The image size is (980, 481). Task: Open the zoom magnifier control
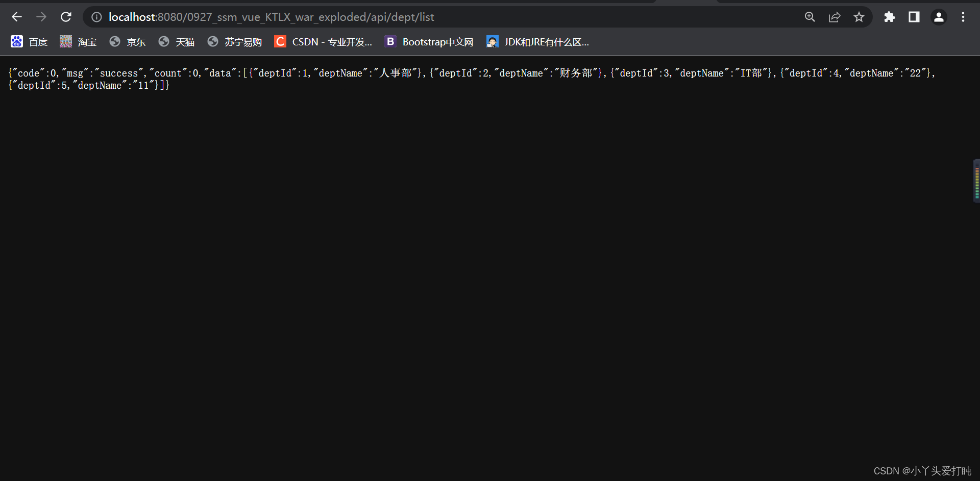[x=810, y=17]
